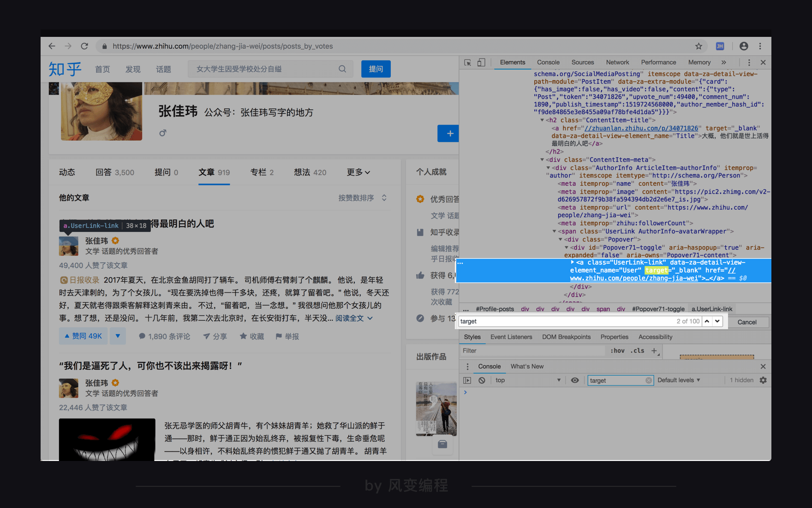Click the hidden DevTools tabs chevron
The image size is (812, 508).
click(724, 62)
